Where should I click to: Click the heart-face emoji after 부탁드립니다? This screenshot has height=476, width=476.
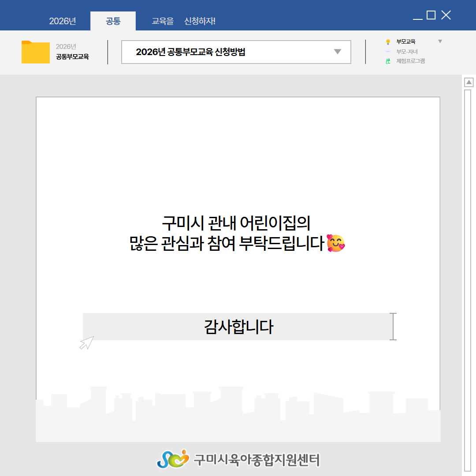coord(336,243)
